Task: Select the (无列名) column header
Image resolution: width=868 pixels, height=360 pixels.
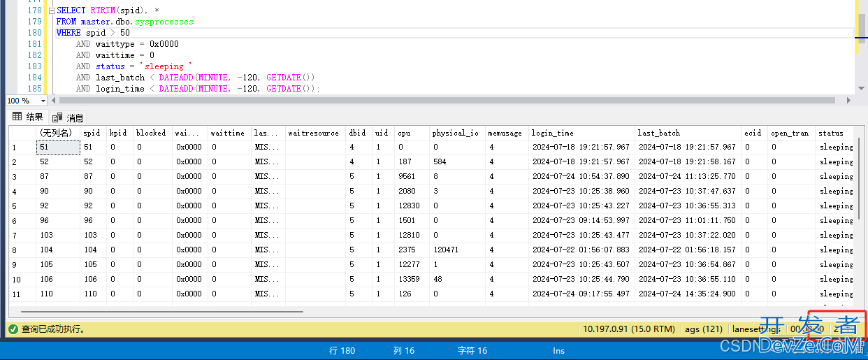Action: 57,133
